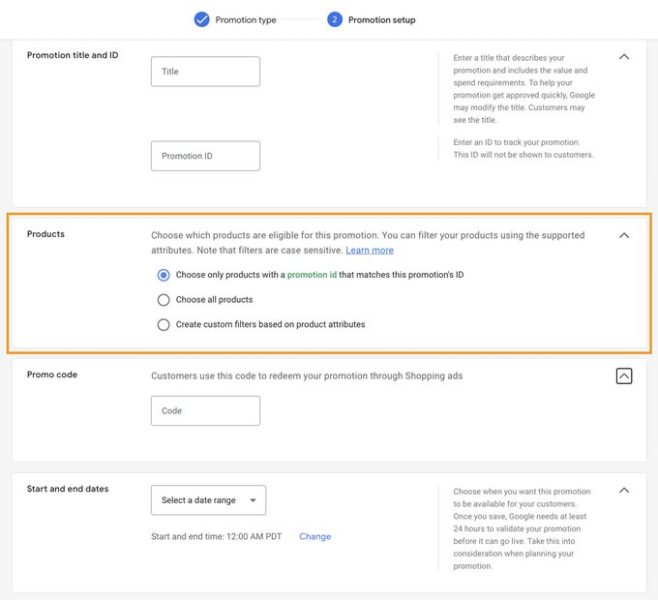The width and height of the screenshot is (658, 600).
Task: Open the Learn more link about filters
Action: click(369, 250)
